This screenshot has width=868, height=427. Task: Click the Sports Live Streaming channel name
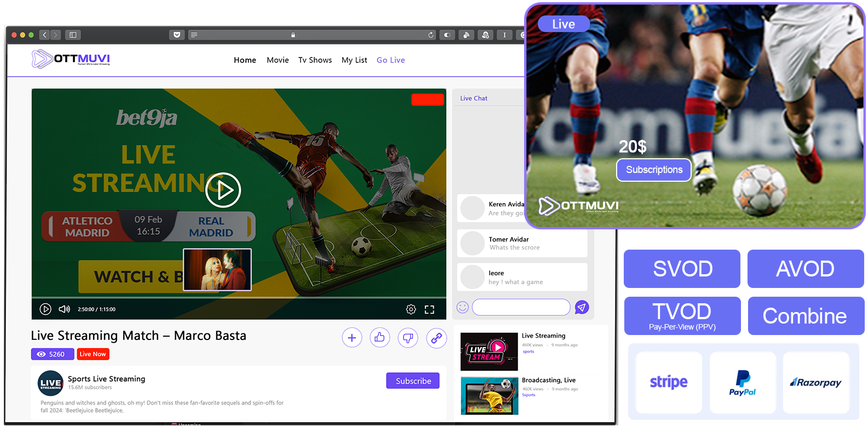coord(107,379)
